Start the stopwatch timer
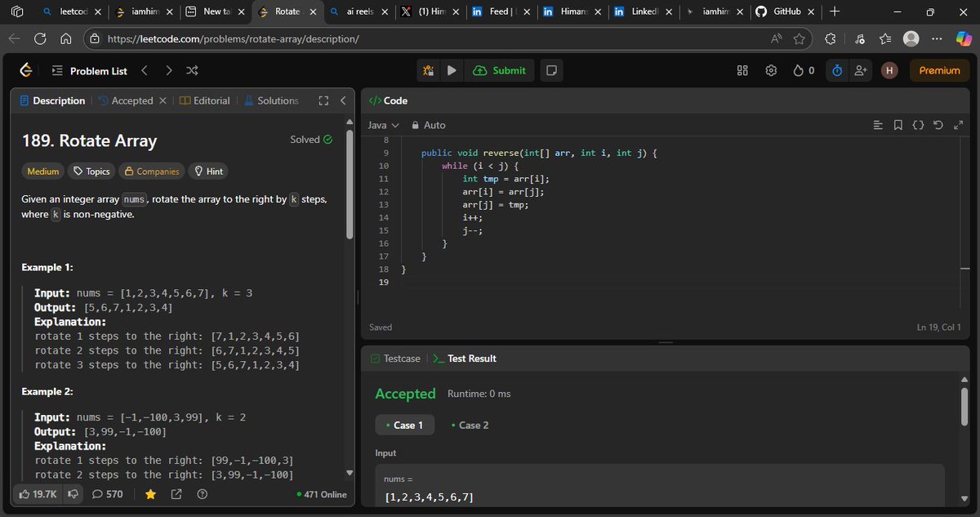 coord(837,70)
